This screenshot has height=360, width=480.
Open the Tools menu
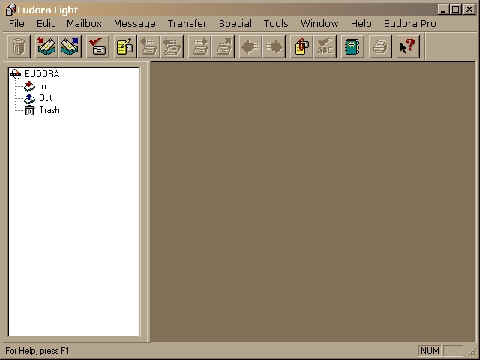(x=276, y=23)
